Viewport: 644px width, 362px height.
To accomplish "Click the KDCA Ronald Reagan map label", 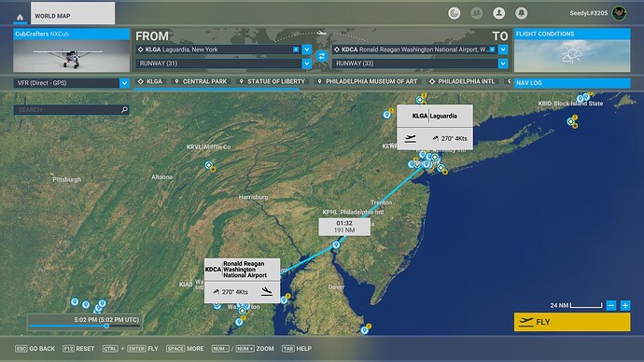I will tap(242, 270).
